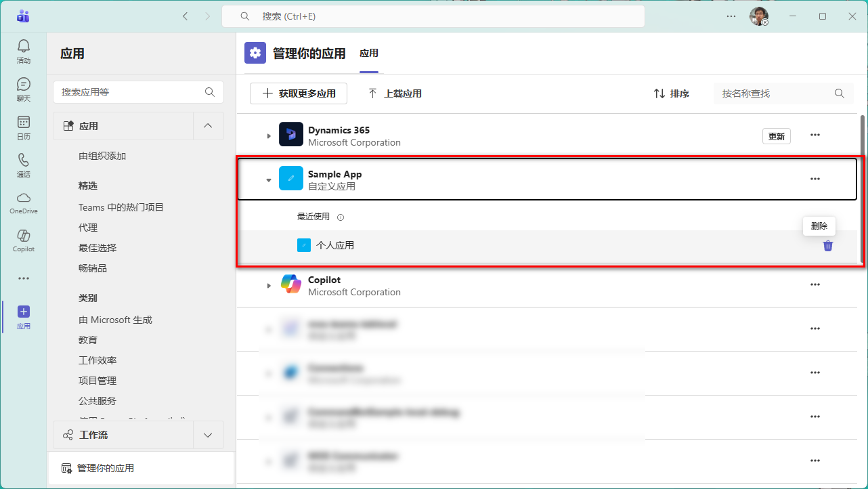Open 管理你的应用 at sidebar bottom
This screenshot has height=489, width=868.
coord(141,468)
